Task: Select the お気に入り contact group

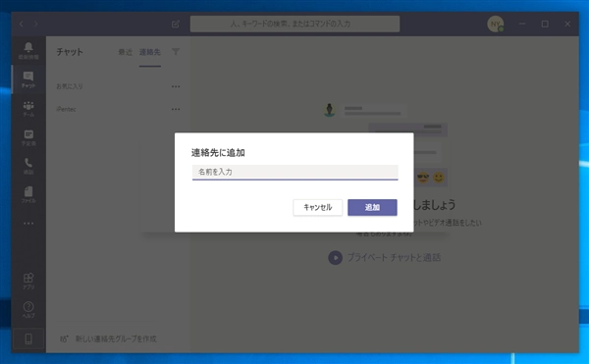Action: [x=70, y=86]
